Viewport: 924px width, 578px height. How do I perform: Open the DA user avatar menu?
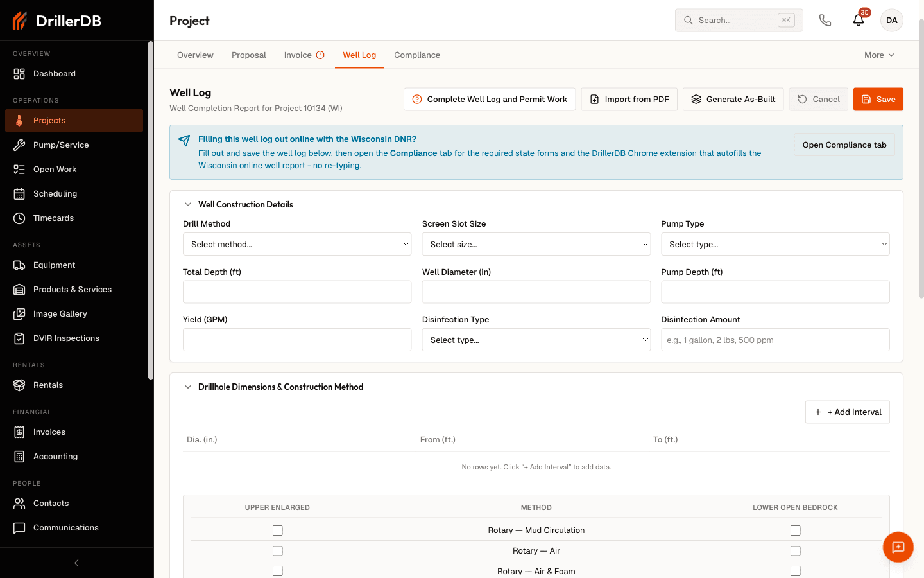click(x=892, y=21)
